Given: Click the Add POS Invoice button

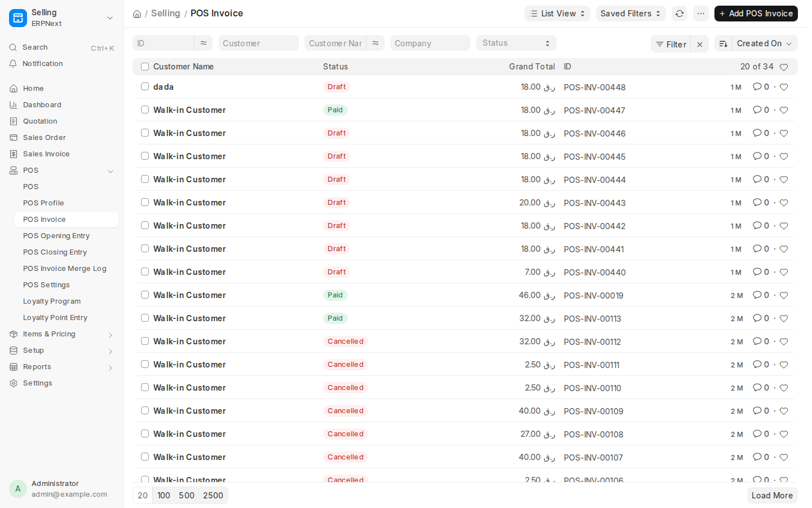Looking at the screenshot, I should (756, 14).
